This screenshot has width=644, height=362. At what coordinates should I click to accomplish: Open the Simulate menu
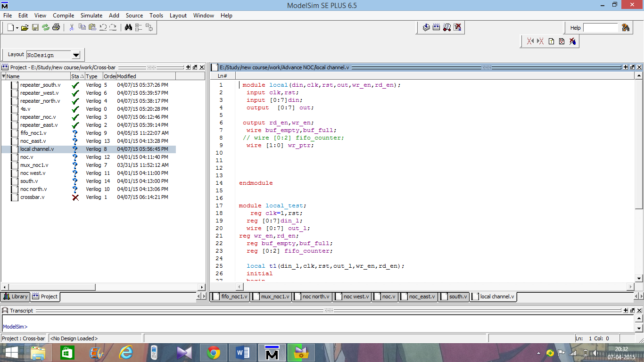pyautogui.click(x=91, y=16)
